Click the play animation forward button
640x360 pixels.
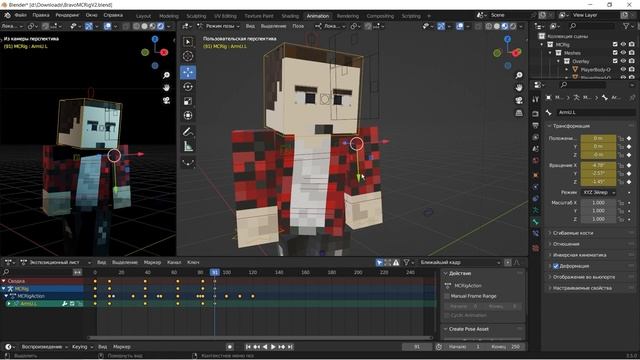(x=273, y=347)
